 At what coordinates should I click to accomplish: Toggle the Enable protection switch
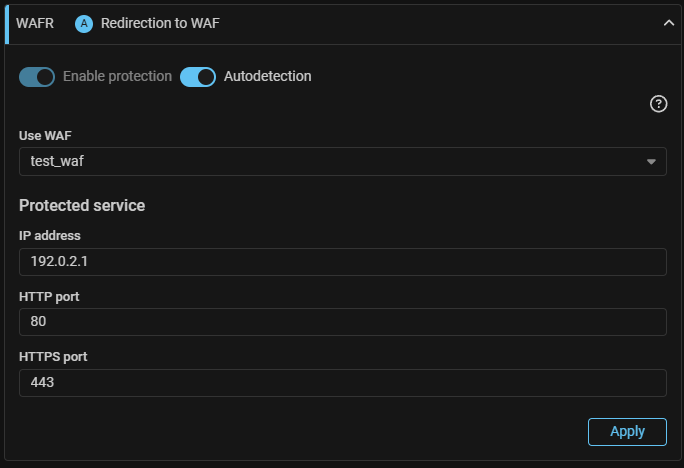pos(37,77)
